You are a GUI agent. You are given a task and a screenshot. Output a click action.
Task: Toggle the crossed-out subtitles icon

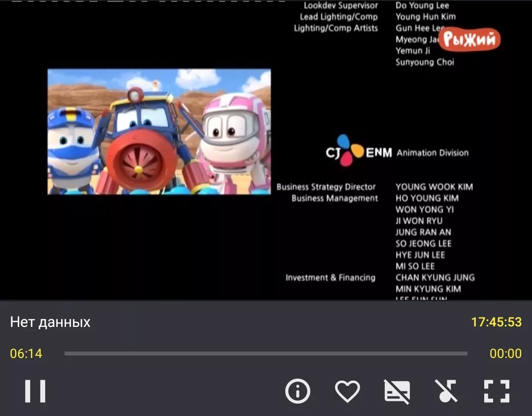[x=397, y=391]
